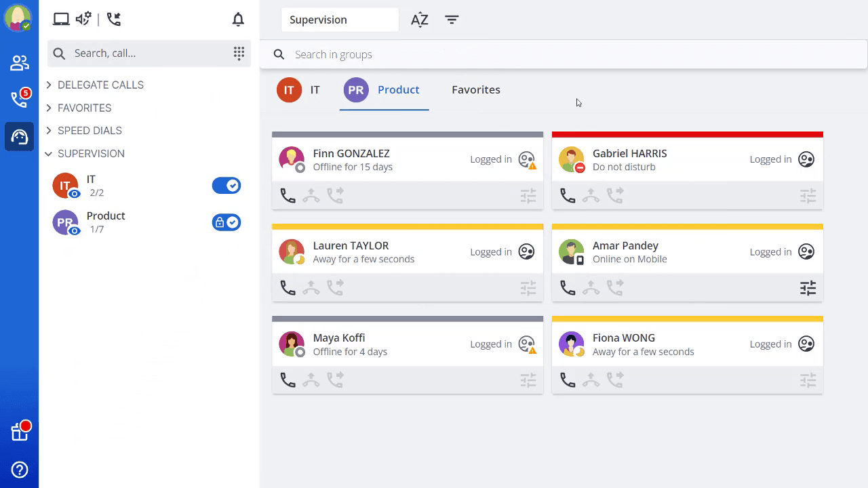
Task: Open Fiona WONG's contact card
Action: [x=688, y=344]
